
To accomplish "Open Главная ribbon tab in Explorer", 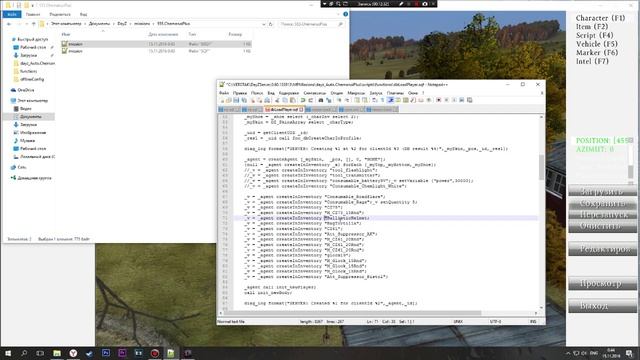I will [x=33, y=14].
